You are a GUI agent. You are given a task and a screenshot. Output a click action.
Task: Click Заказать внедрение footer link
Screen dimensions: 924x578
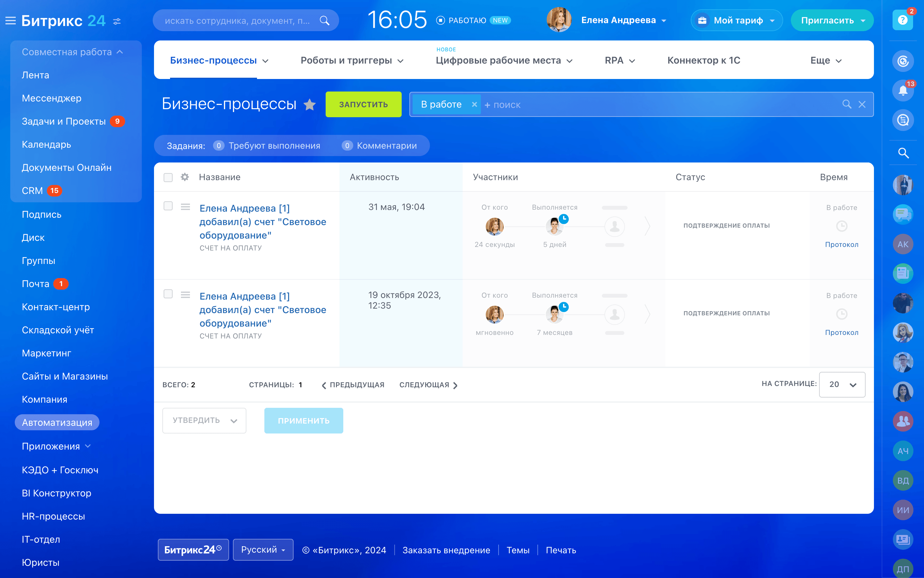coord(446,550)
